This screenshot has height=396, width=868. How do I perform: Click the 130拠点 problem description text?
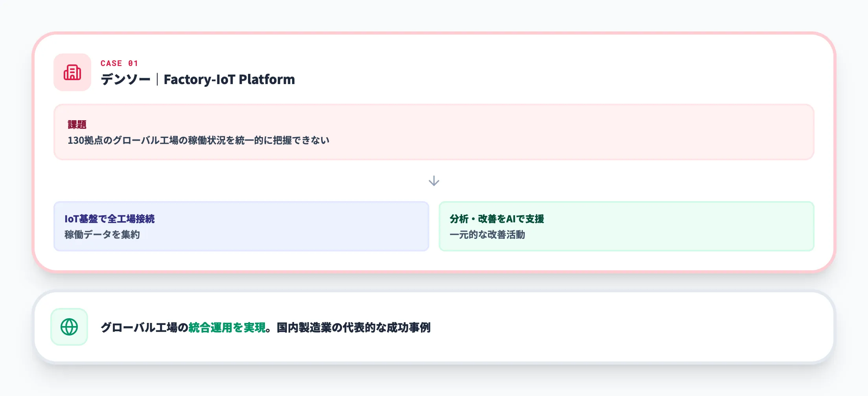pyautogui.click(x=199, y=139)
